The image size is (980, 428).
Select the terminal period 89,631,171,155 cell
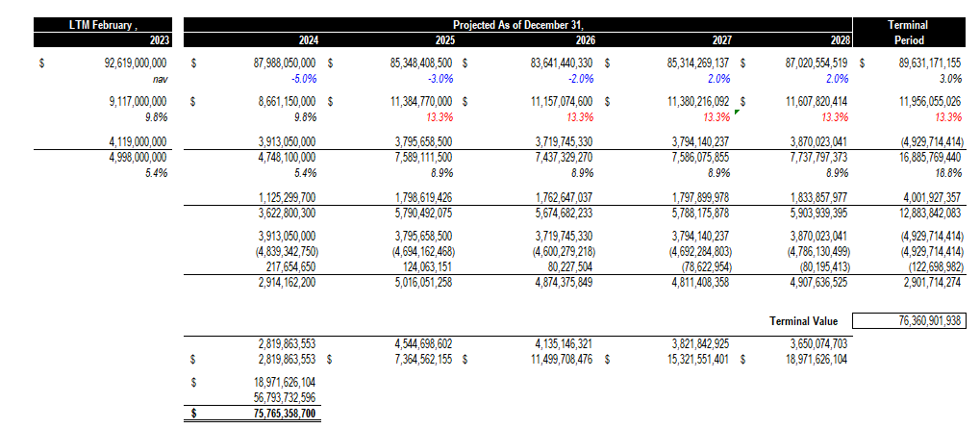click(930, 63)
